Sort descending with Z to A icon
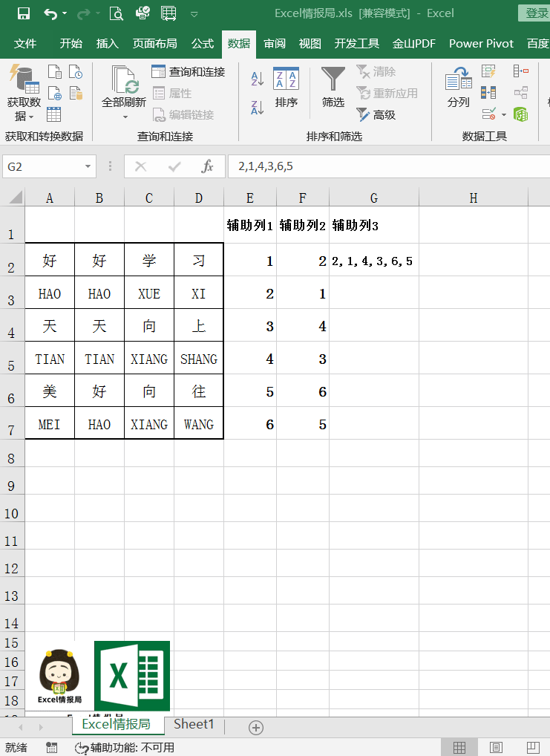The width and height of the screenshot is (550, 756). 258,108
